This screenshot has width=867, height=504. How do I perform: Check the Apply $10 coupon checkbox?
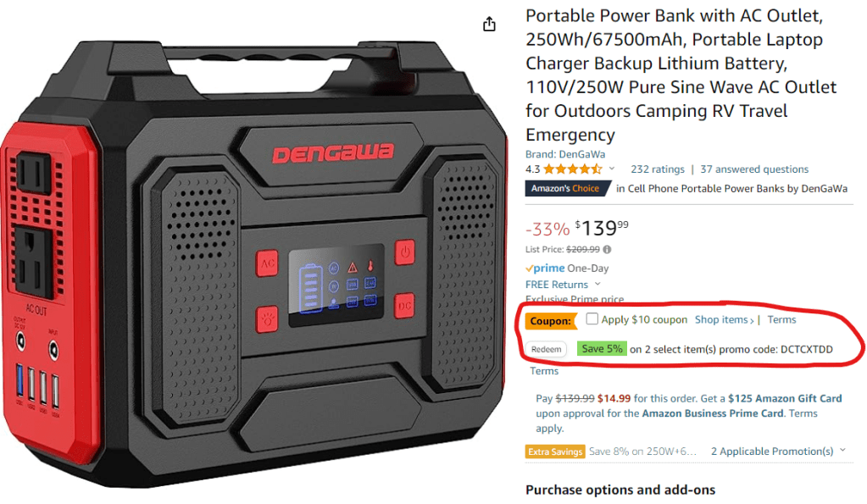(592, 318)
